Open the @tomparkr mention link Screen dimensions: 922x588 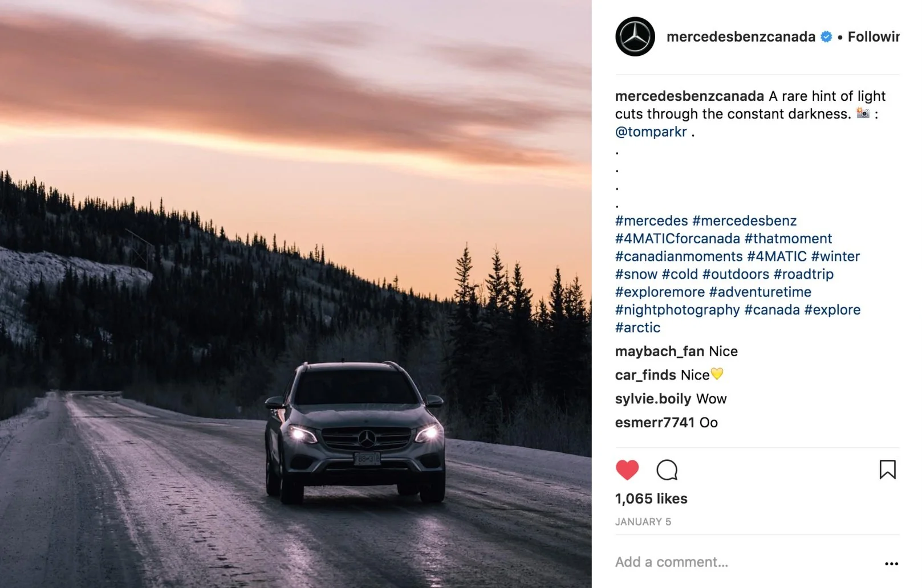point(651,132)
